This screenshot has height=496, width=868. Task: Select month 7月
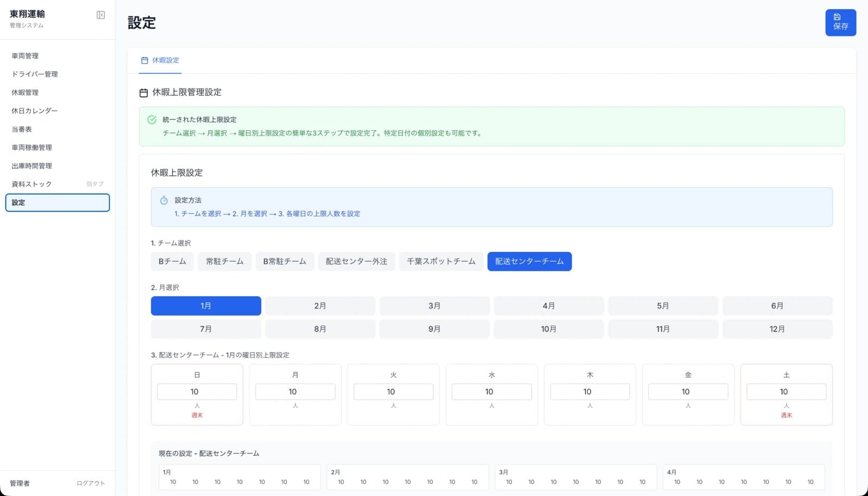coord(206,329)
